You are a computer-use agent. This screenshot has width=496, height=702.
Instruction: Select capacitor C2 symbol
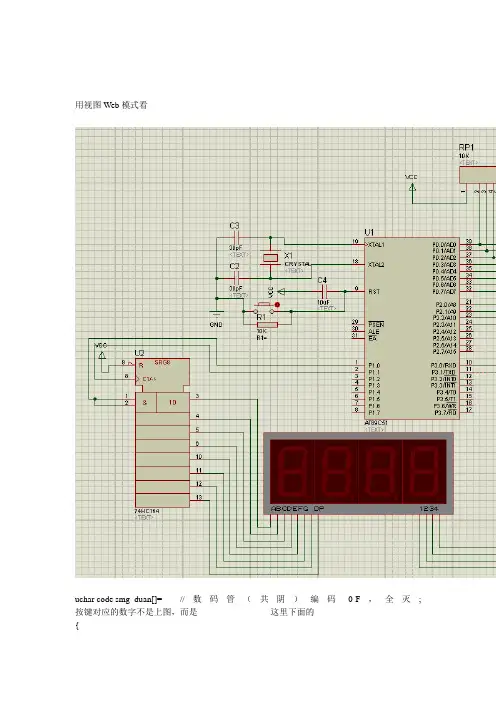click(x=236, y=278)
